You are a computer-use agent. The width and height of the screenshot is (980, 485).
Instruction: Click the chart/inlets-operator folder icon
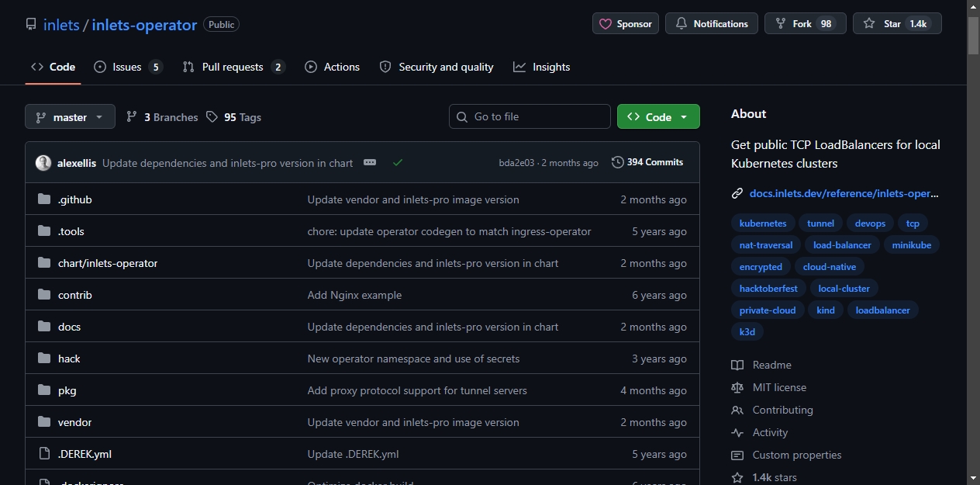pyautogui.click(x=44, y=263)
